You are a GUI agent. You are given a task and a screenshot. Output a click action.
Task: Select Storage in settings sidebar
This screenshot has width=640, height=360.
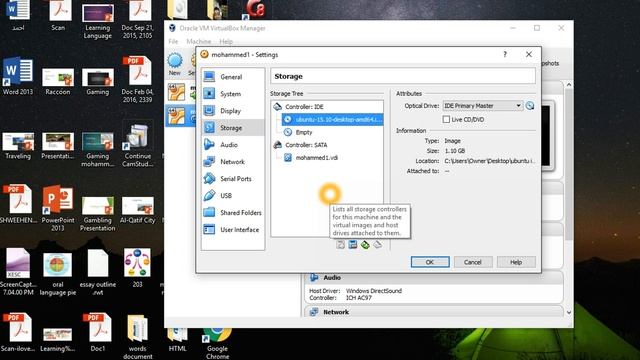tap(233, 128)
